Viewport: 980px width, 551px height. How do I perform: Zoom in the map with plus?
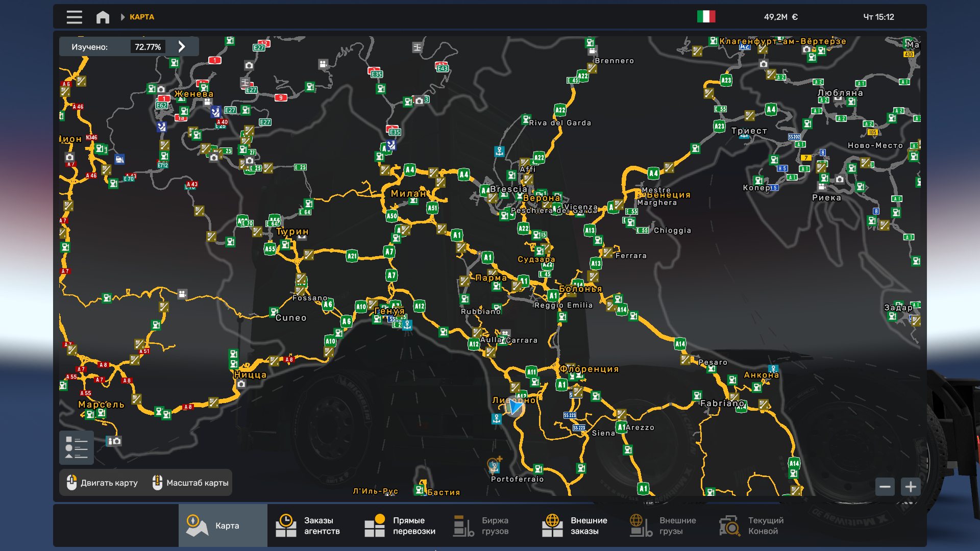pyautogui.click(x=911, y=487)
